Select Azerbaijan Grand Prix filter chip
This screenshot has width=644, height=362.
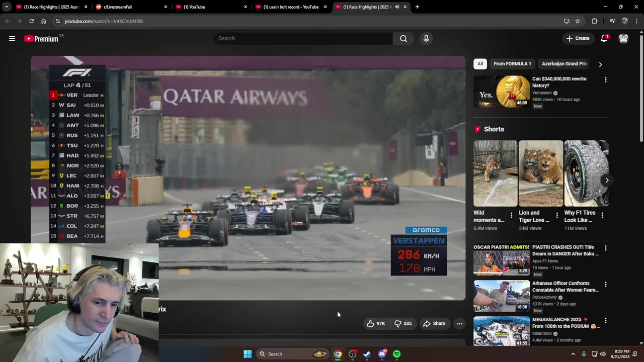point(565,64)
